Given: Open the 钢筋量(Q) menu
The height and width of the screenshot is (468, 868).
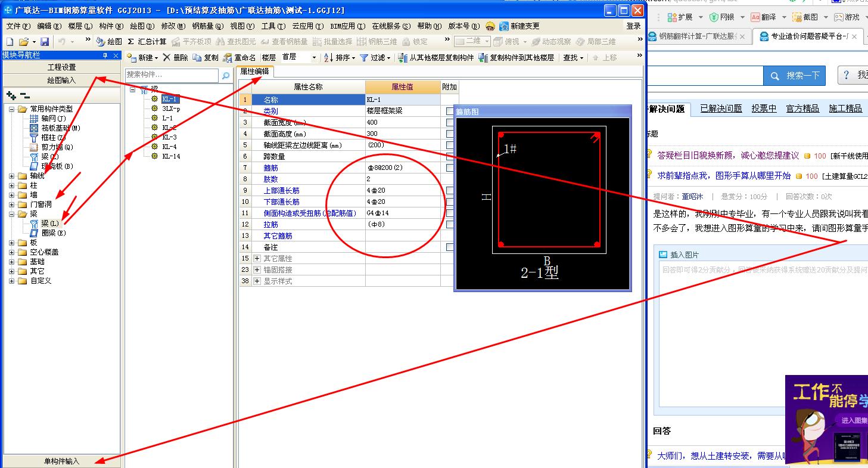Looking at the screenshot, I should pos(208,26).
